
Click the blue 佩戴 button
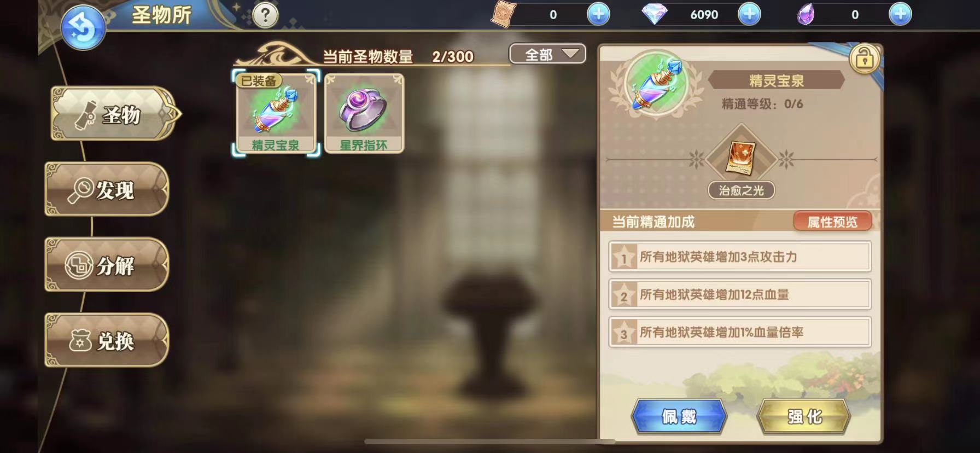[x=679, y=417]
